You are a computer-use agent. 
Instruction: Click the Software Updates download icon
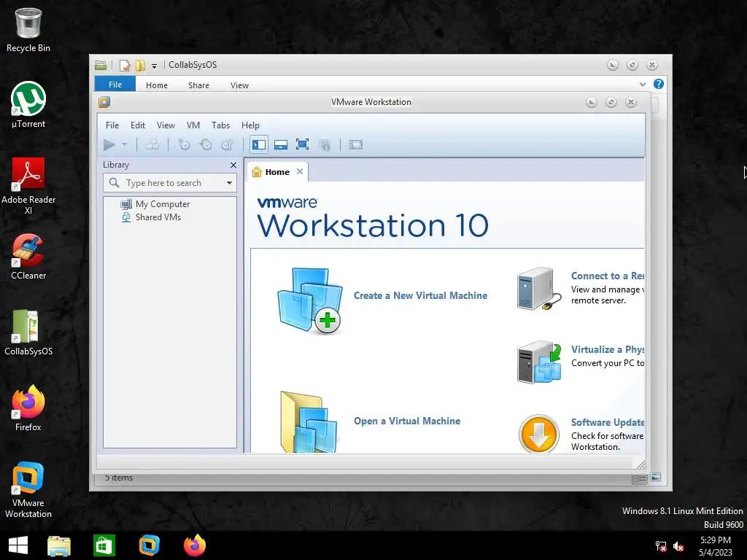coord(539,434)
